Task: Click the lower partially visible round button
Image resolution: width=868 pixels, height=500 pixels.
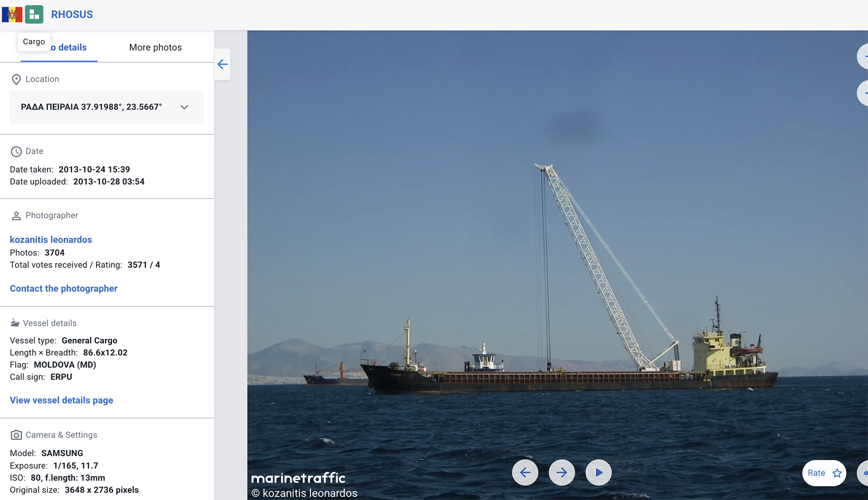Action: pos(863,93)
